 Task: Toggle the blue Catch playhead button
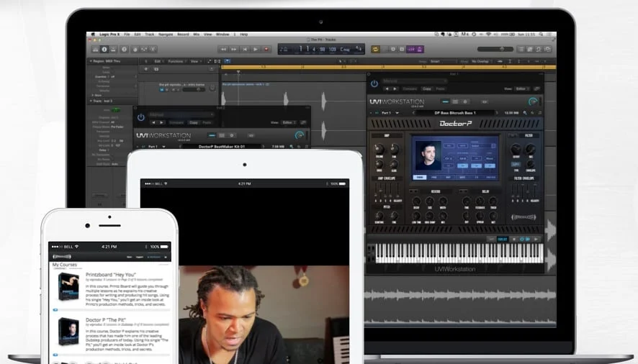point(228,61)
